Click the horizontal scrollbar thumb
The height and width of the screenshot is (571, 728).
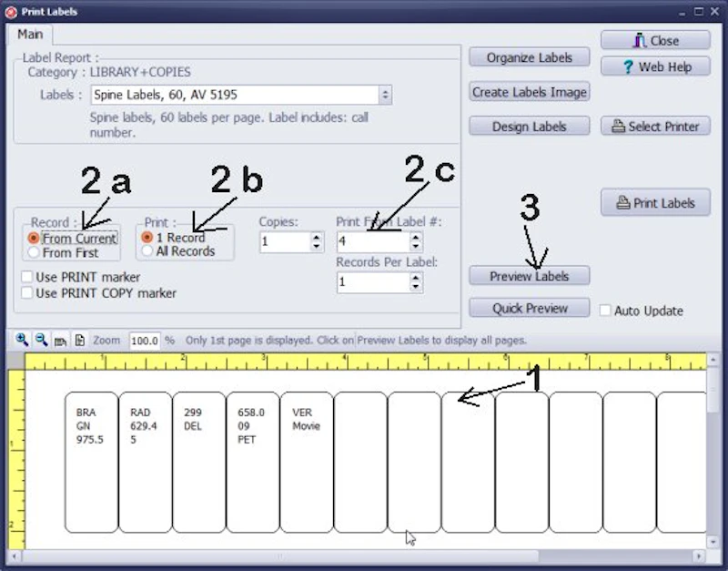280,556
